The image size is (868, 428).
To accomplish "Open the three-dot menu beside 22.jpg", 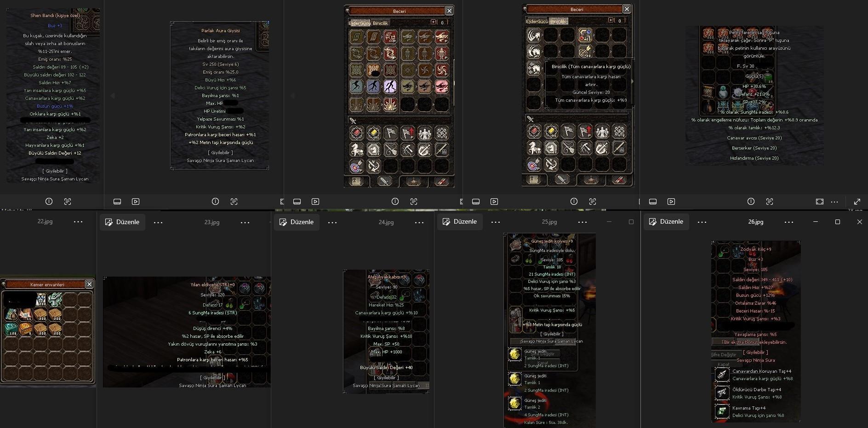I will (x=78, y=222).
